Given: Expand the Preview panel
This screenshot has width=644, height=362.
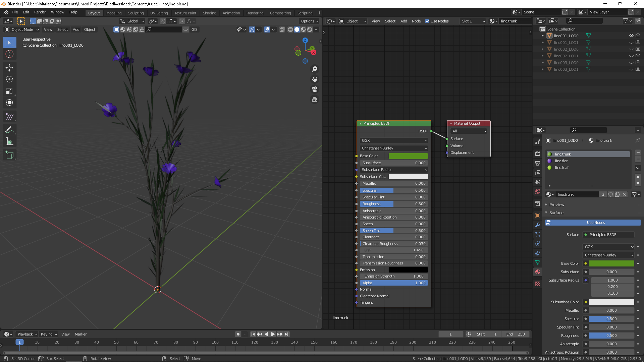Looking at the screenshot, I should 557,204.
